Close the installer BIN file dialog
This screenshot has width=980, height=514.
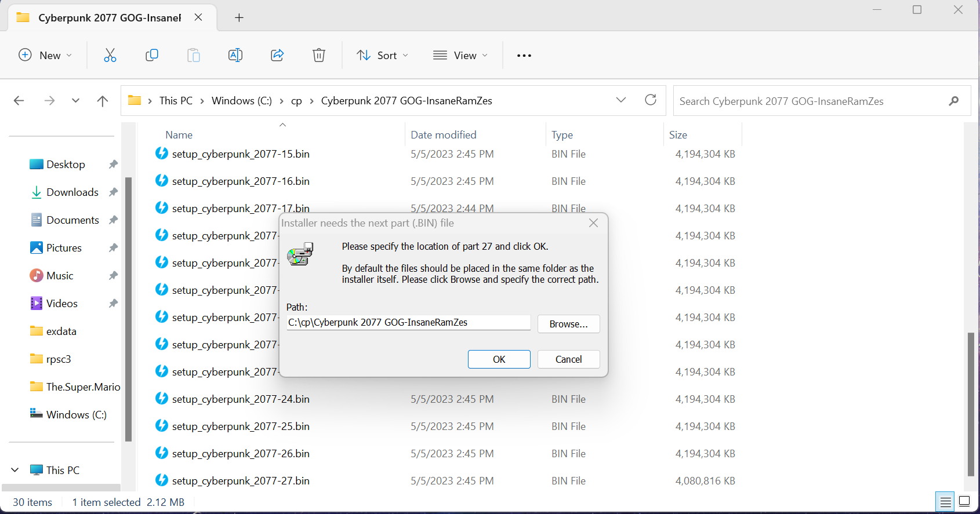point(593,223)
